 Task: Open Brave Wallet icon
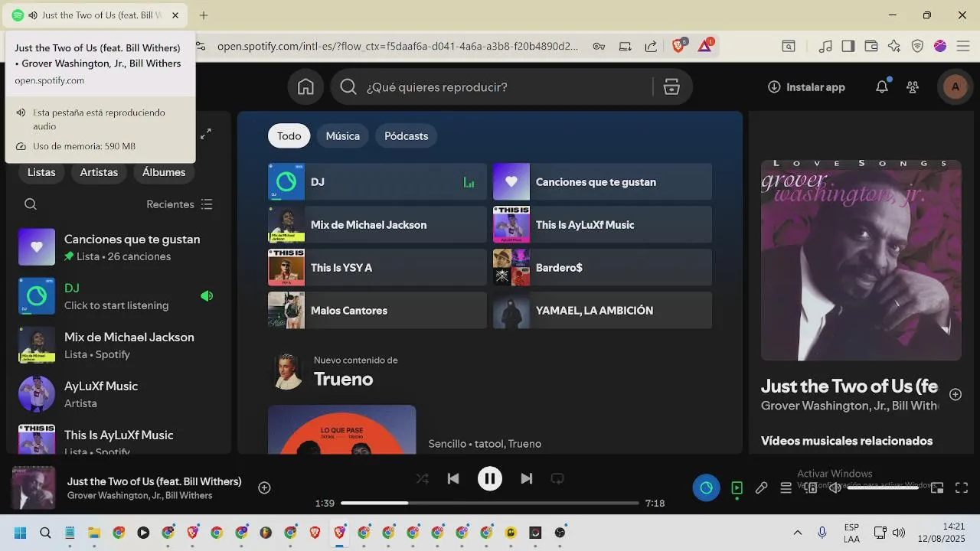point(871,46)
